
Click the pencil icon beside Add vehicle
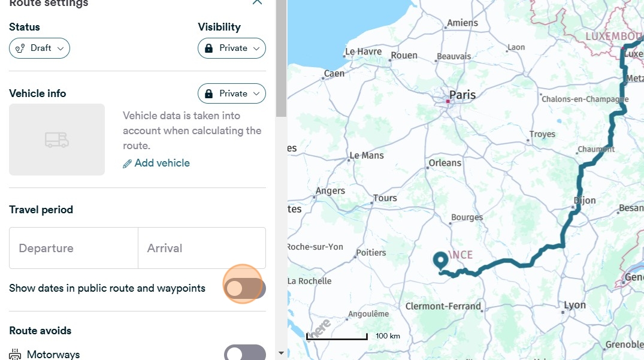(127, 164)
